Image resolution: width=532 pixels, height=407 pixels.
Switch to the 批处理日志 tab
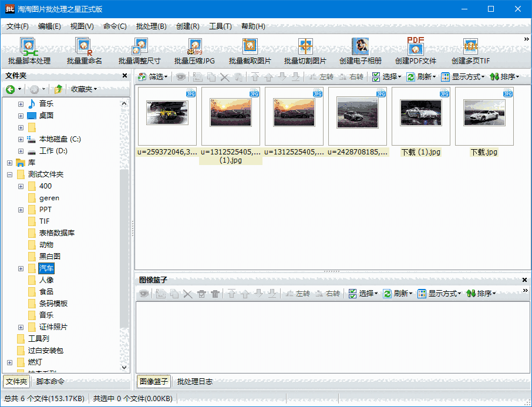coord(195,382)
